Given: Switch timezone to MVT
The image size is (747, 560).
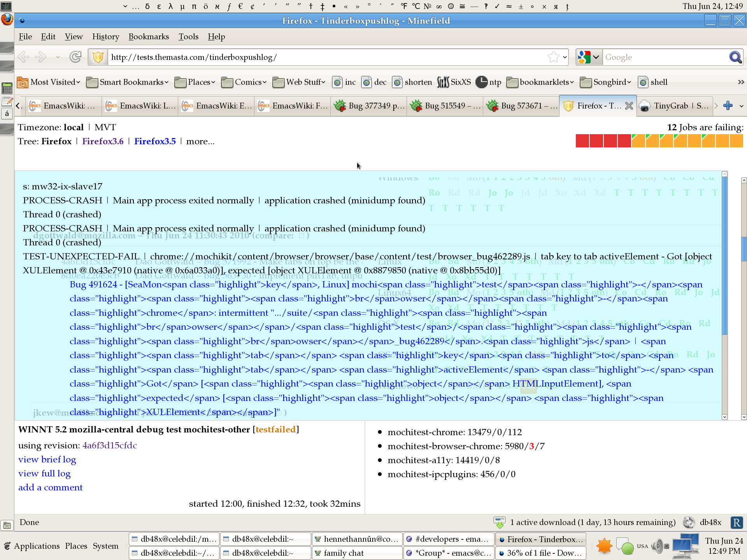Looking at the screenshot, I should click(105, 127).
